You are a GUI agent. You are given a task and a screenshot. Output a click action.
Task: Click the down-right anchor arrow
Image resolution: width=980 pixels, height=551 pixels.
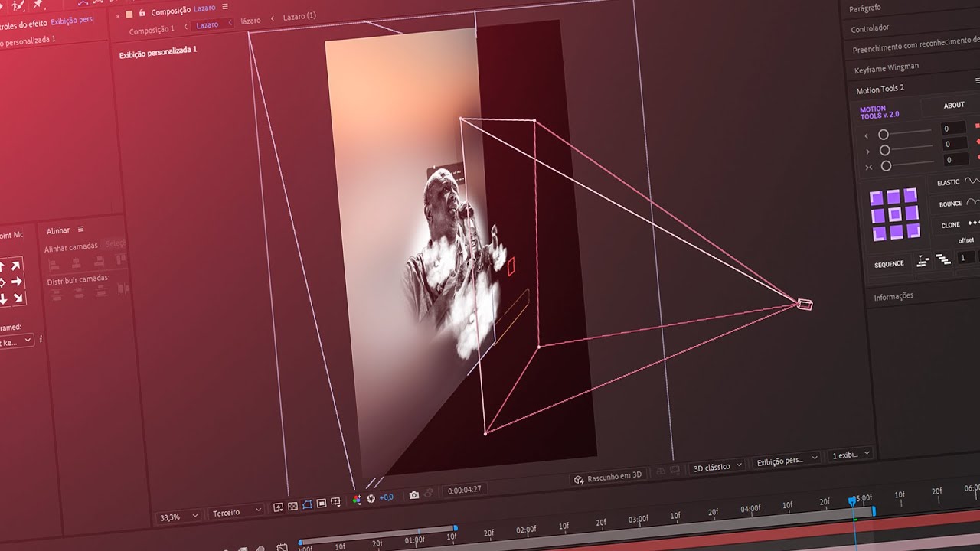(18, 298)
